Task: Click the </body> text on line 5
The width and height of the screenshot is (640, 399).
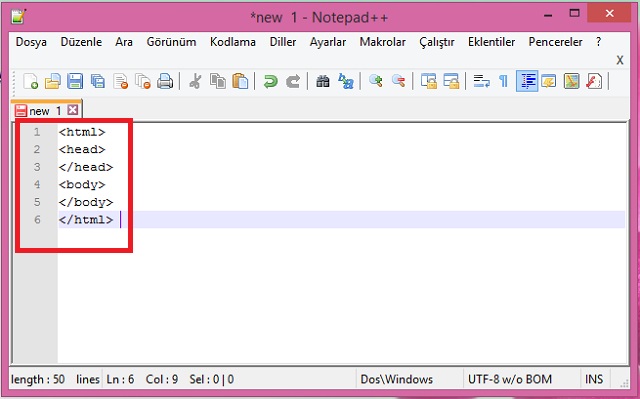Action: 86,202
